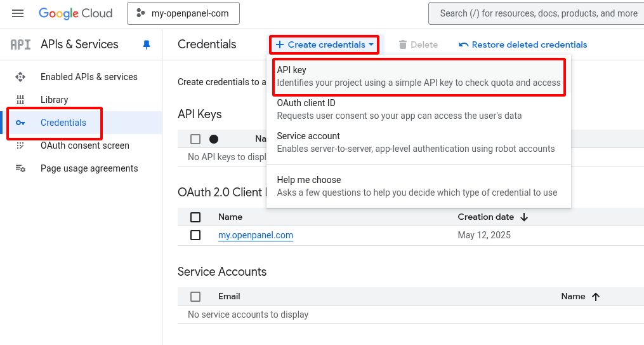
Task: Open the my-openpanel-com project selector
Action: coord(183,13)
